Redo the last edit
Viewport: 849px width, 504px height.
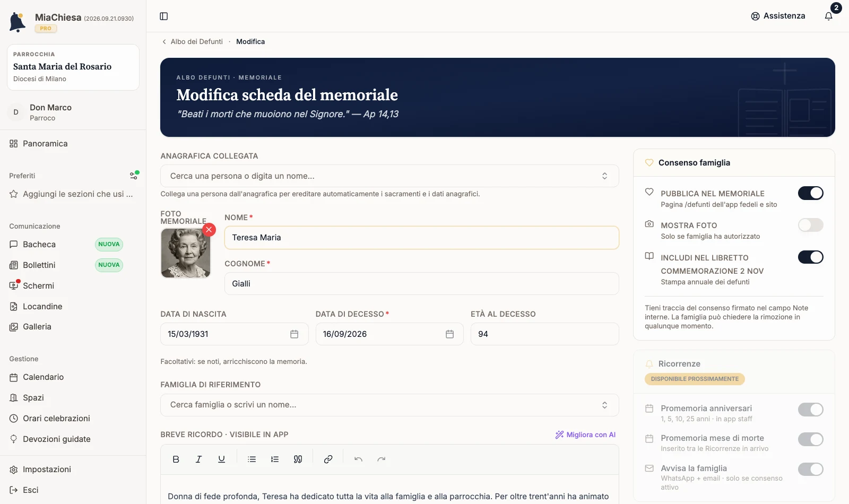pos(382,459)
